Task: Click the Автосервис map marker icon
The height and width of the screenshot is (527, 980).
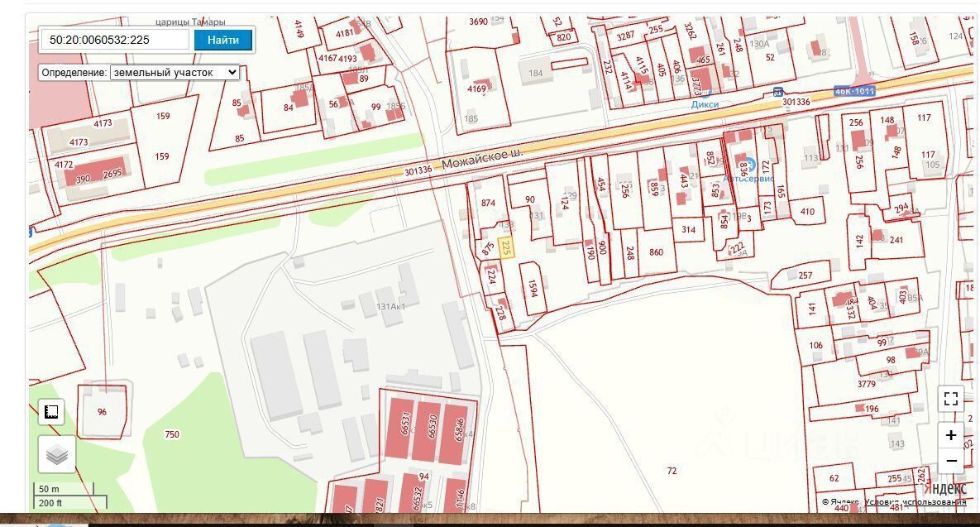Action: (750, 165)
